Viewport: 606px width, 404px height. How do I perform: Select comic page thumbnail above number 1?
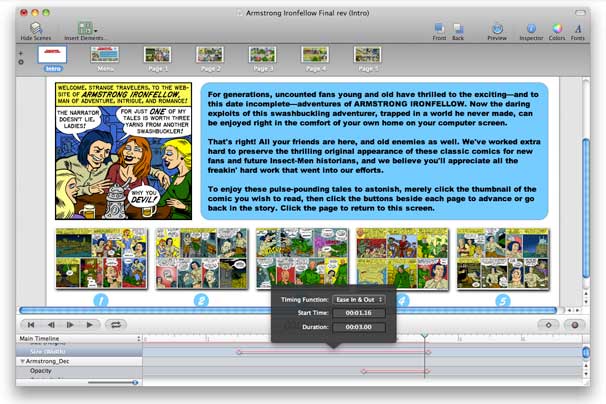point(102,259)
